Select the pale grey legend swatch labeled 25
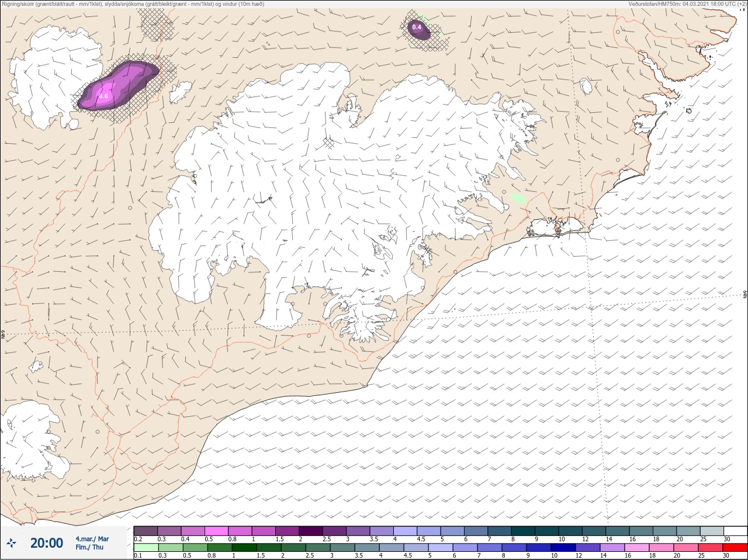 pos(711,531)
